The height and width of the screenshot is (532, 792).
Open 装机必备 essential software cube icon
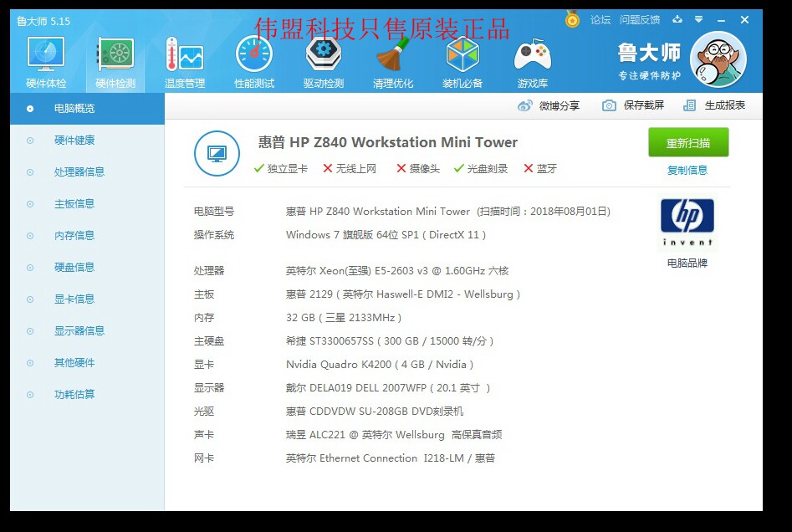pos(462,62)
